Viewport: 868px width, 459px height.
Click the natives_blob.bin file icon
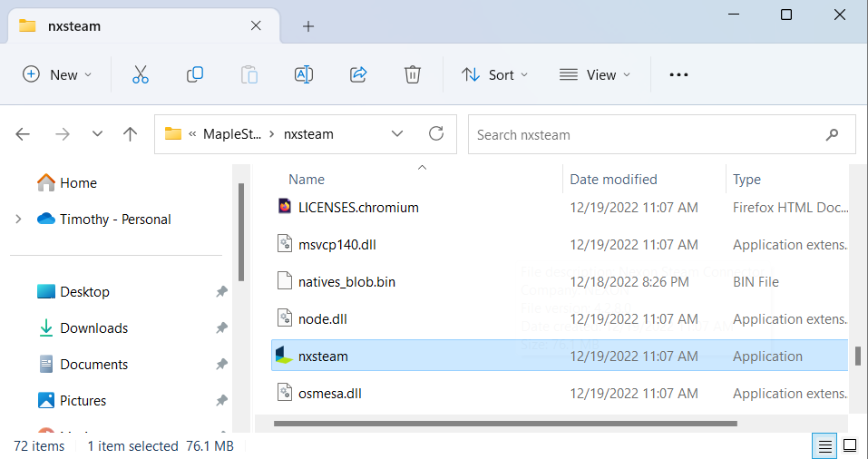point(285,281)
